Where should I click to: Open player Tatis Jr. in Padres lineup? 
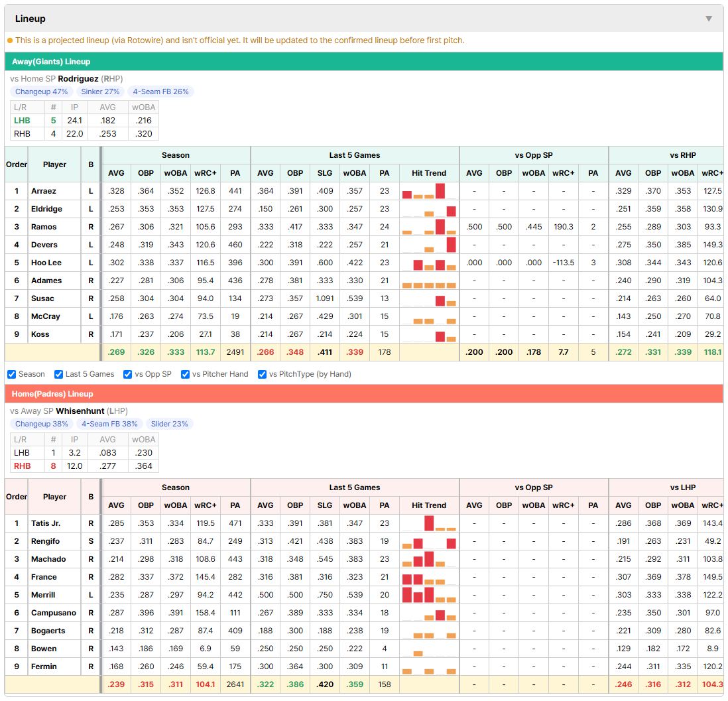coord(46,523)
